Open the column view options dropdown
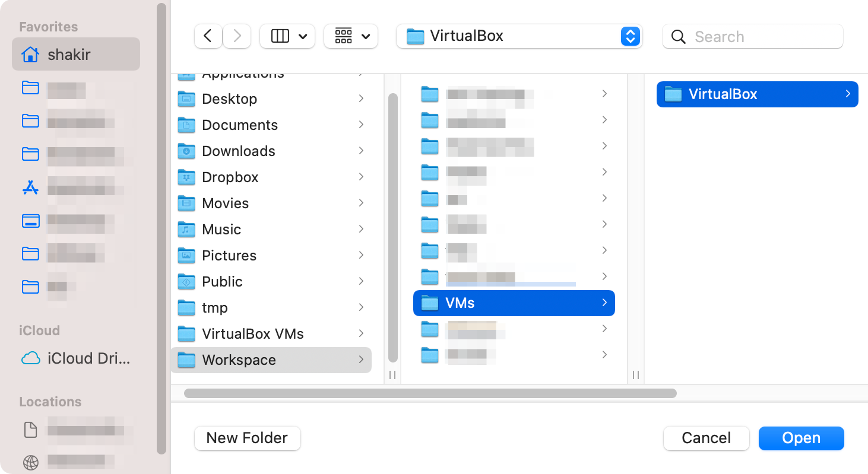The height and width of the screenshot is (474, 868). pos(288,36)
